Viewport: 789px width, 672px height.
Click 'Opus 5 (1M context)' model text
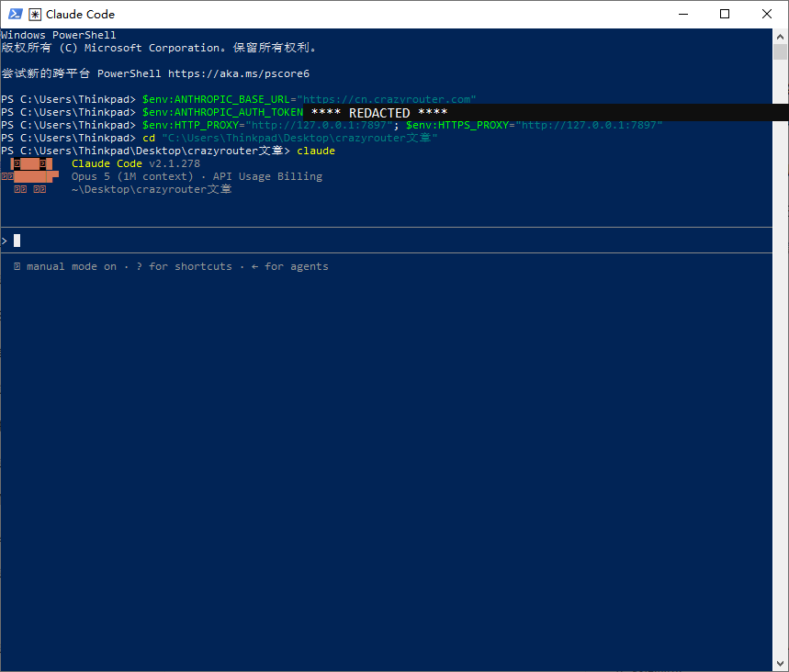point(132,176)
